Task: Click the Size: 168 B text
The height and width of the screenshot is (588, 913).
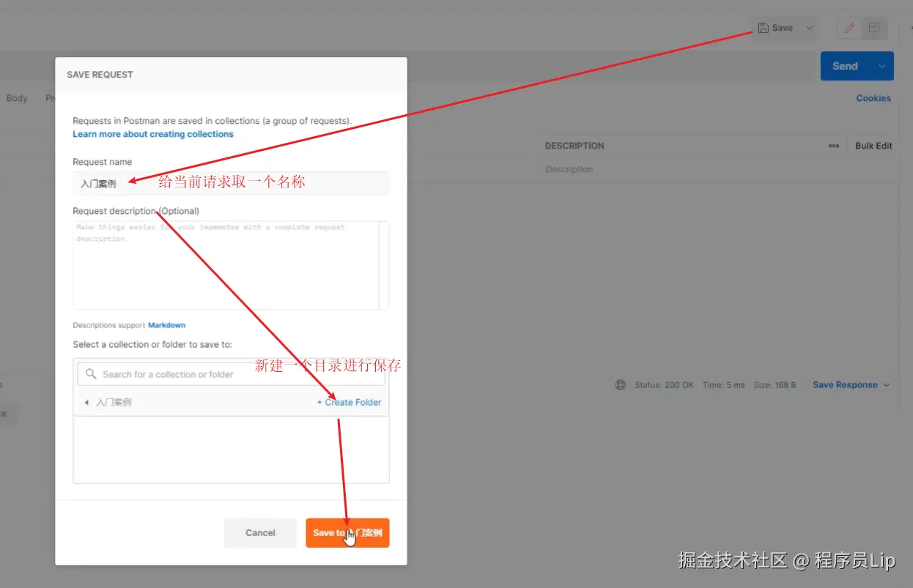Action: point(775,384)
